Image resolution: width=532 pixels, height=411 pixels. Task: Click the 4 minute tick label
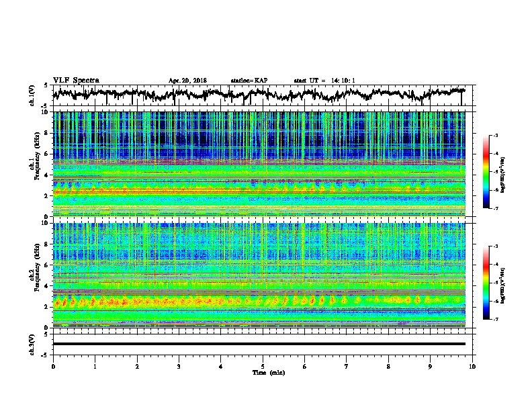click(x=221, y=366)
